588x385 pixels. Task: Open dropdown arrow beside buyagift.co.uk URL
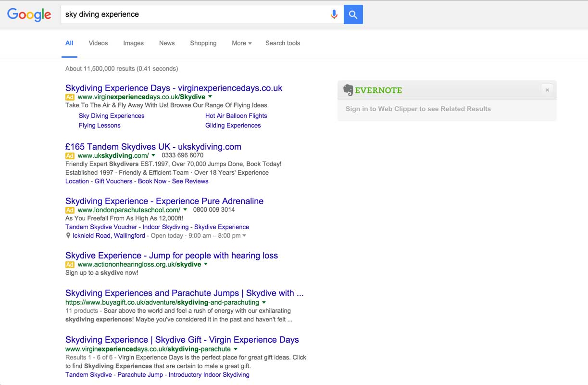[263, 302]
